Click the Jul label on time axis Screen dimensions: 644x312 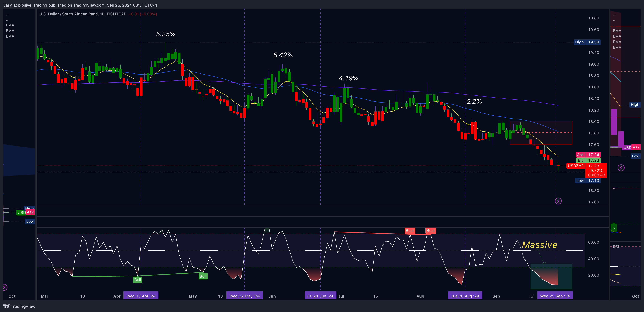coord(341,296)
